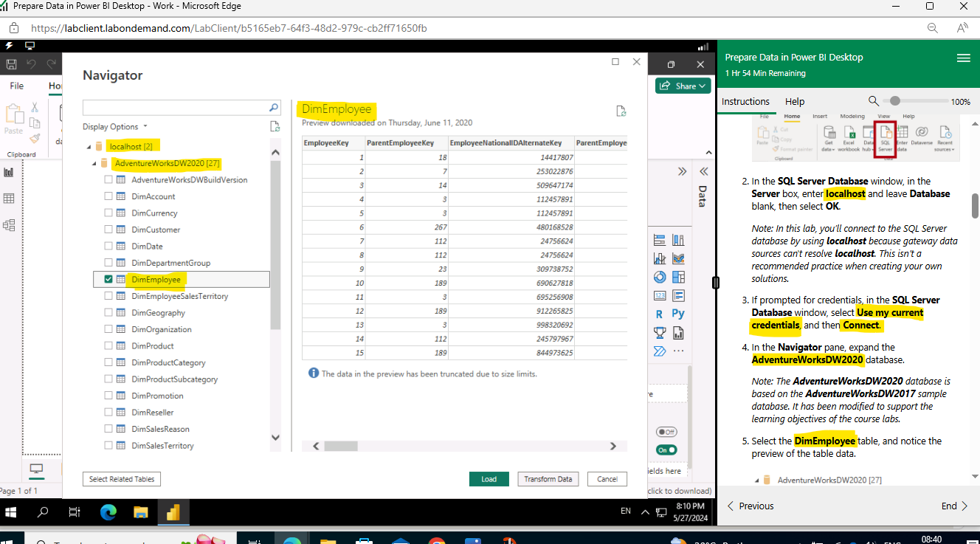Check the DimDate table checkbox
This screenshot has height=544, width=980.
click(108, 246)
